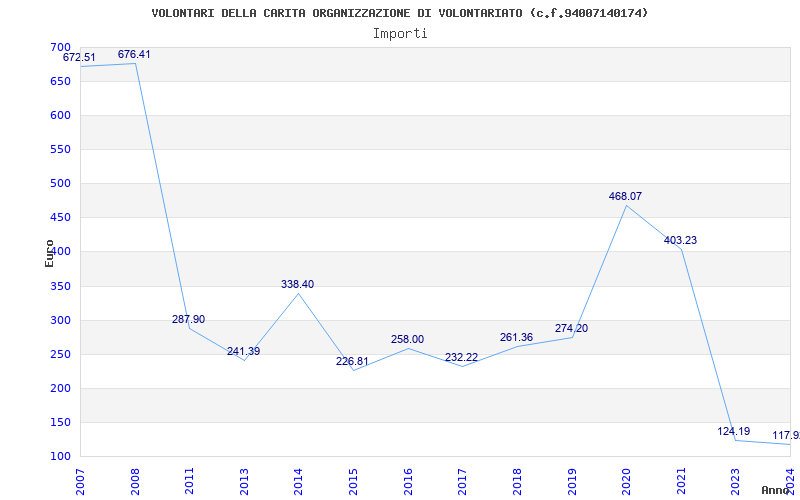Click y-axis tick 650
Screen dimensions: 800x500
pyautogui.click(x=60, y=81)
